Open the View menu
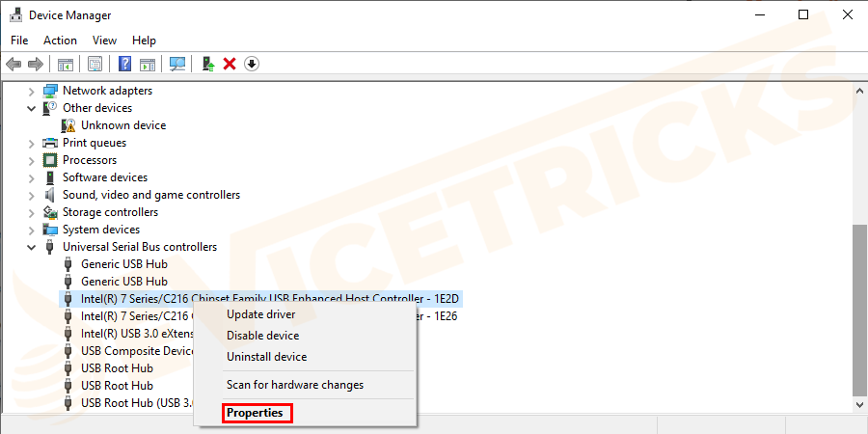 tap(104, 41)
